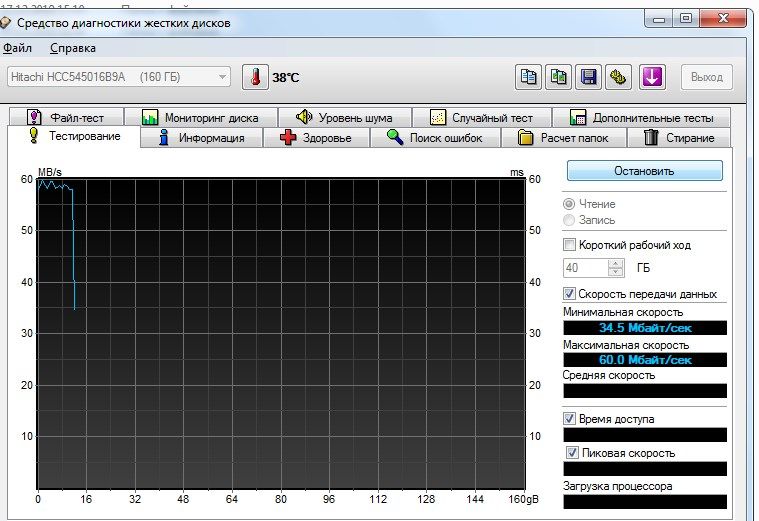Open options via the tools icon

618,77
